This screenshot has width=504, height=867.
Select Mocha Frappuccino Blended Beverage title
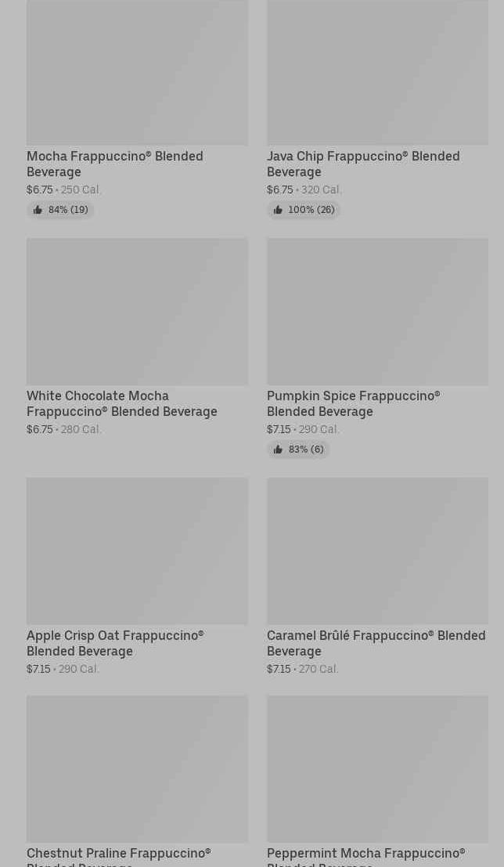pos(115,164)
